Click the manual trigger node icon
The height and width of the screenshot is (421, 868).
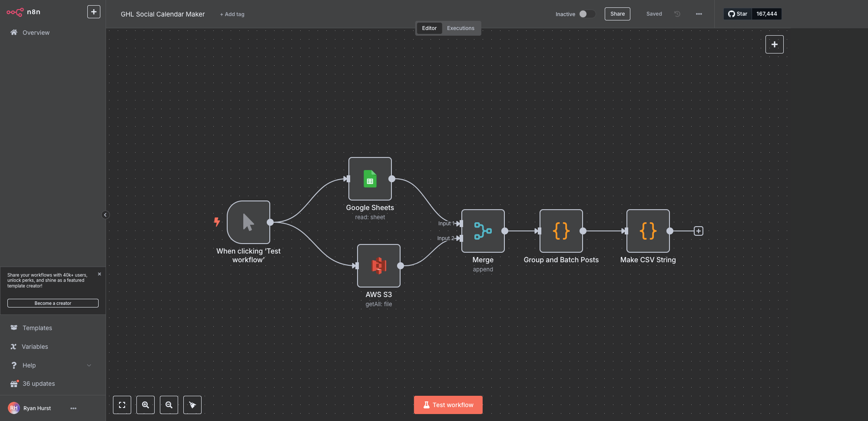click(248, 222)
